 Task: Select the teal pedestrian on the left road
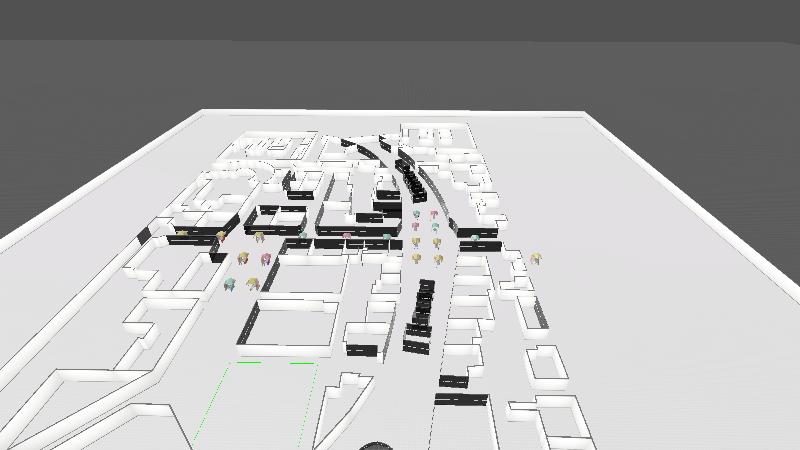coord(302,234)
